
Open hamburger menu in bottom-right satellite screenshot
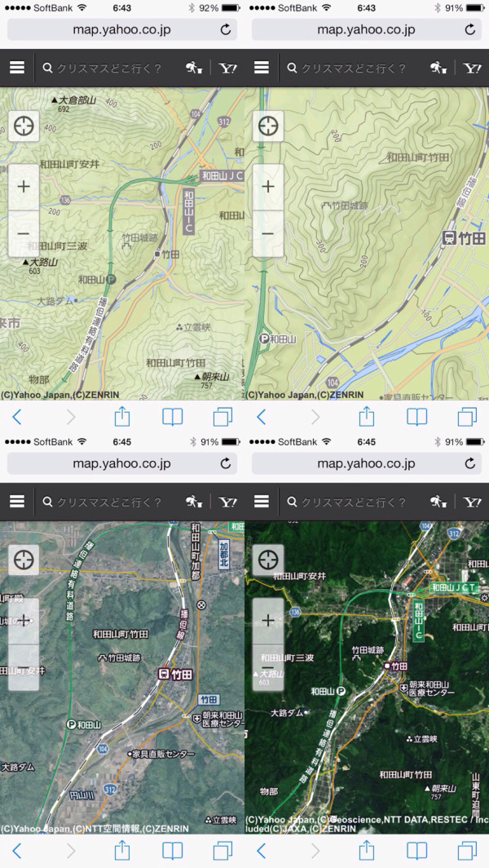pyautogui.click(x=262, y=502)
